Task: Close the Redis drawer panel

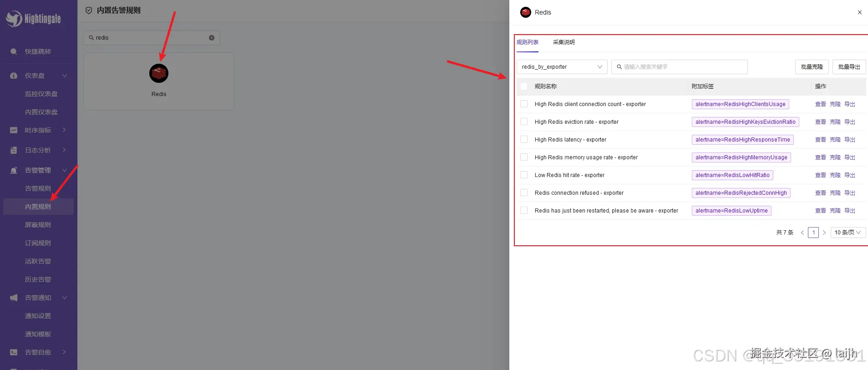Action: click(860, 12)
